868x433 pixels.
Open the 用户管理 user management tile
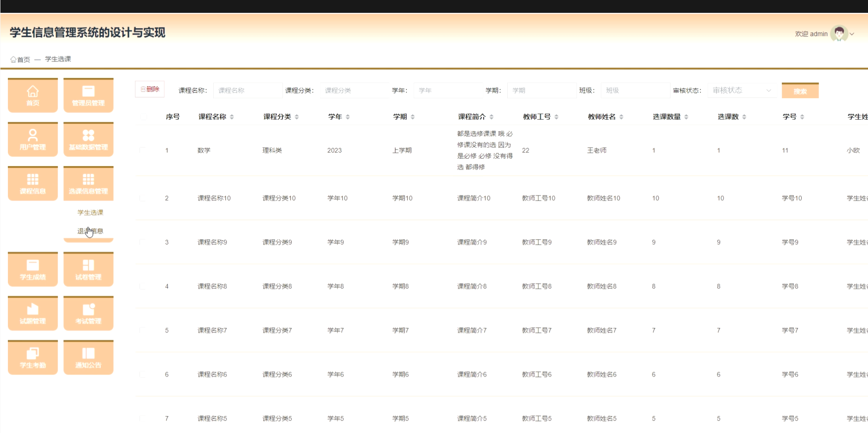tap(33, 140)
